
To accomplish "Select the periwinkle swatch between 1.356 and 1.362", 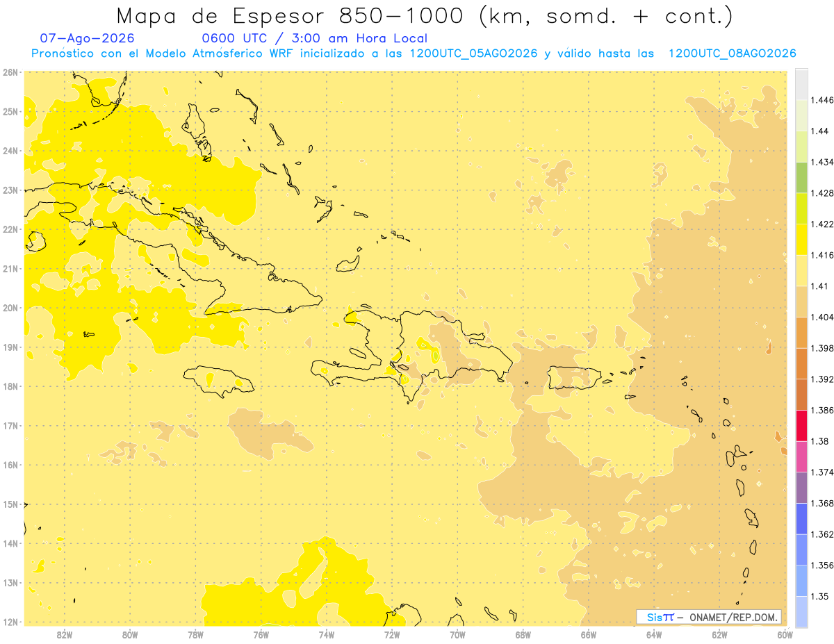I will 801,550.
